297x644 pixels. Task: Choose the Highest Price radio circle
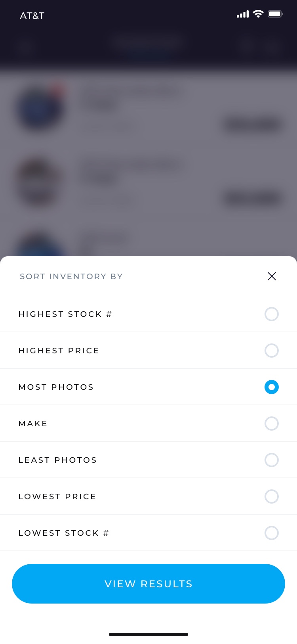(x=272, y=351)
